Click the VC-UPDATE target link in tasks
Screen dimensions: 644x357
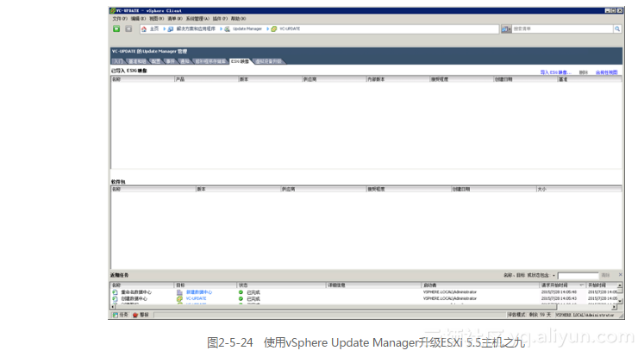(x=197, y=298)
